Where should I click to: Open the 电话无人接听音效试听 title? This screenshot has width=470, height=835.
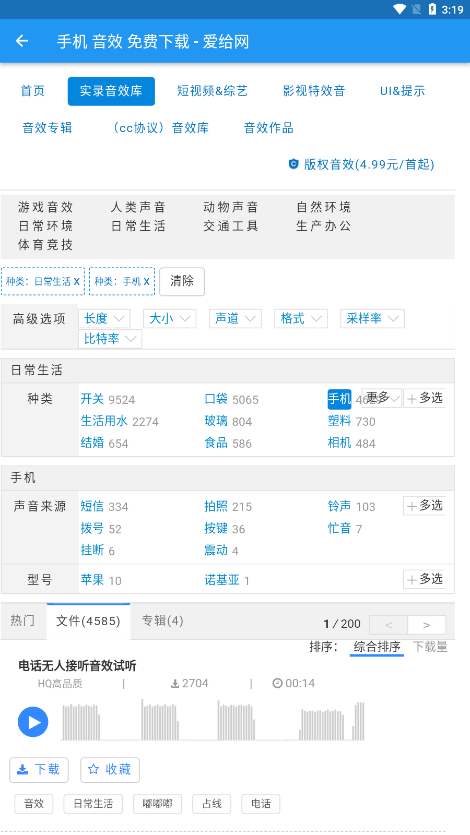pos(78,666)
